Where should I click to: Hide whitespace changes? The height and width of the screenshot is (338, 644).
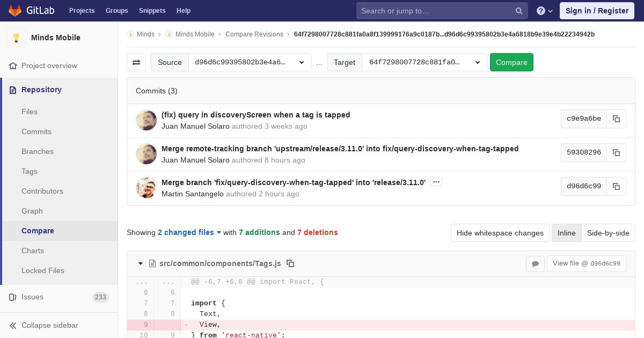pyautogui.click(x=500, y=233)
